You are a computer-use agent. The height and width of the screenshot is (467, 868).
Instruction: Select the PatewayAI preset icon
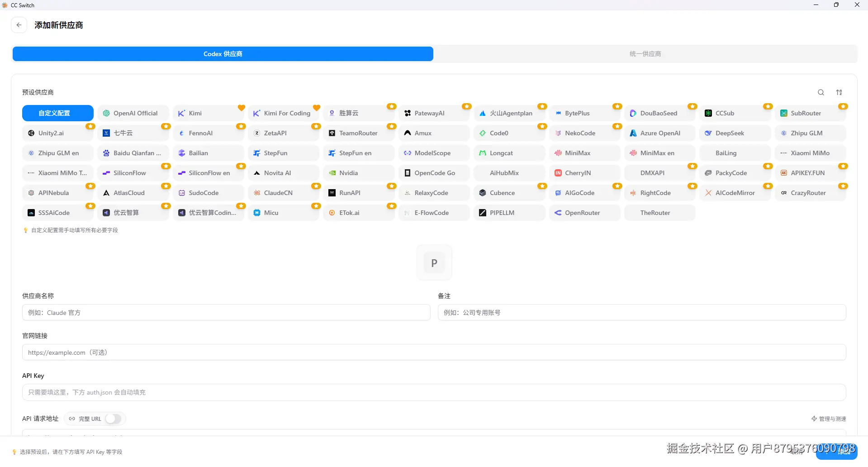coord(408,113)
